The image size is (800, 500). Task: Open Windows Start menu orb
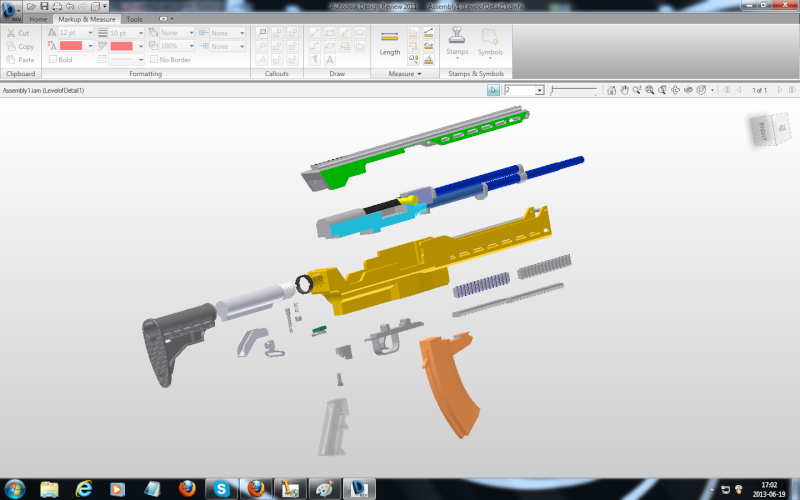[14, 489]
